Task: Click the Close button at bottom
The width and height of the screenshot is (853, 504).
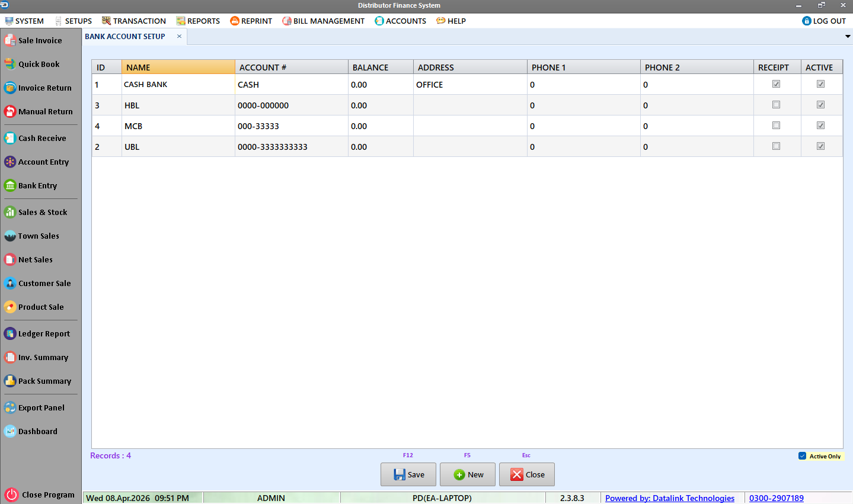Action: coord(527,474)
